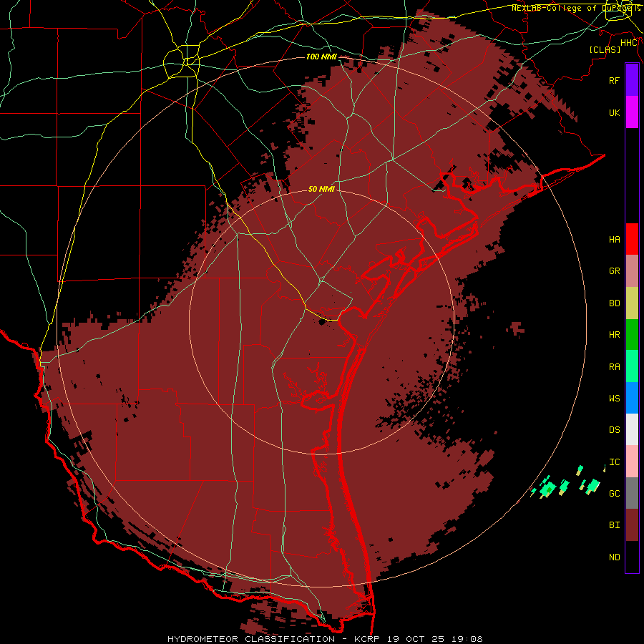Click the IC legend label

pos(614,462)
